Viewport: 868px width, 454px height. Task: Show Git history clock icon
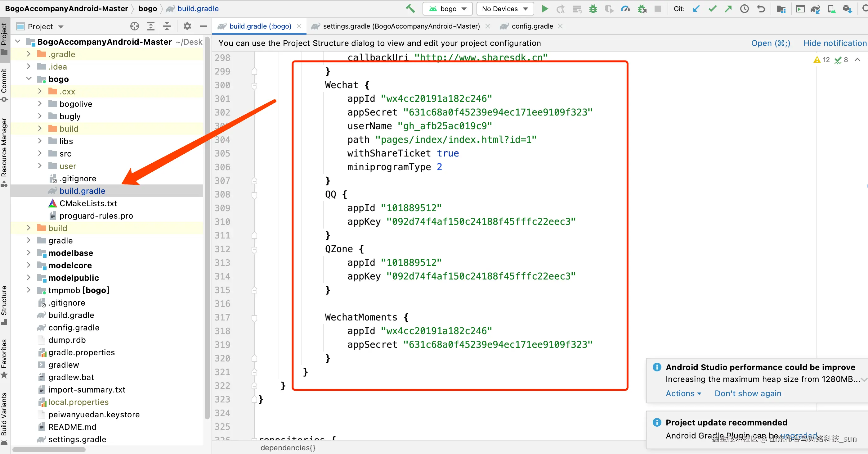pyautogui.click(x=744, y=9)
